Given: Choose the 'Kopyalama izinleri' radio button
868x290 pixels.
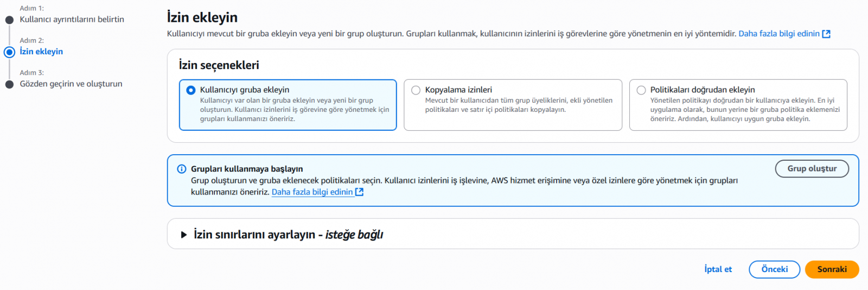Looking at the screenshot, I should (x=416, y=90).
